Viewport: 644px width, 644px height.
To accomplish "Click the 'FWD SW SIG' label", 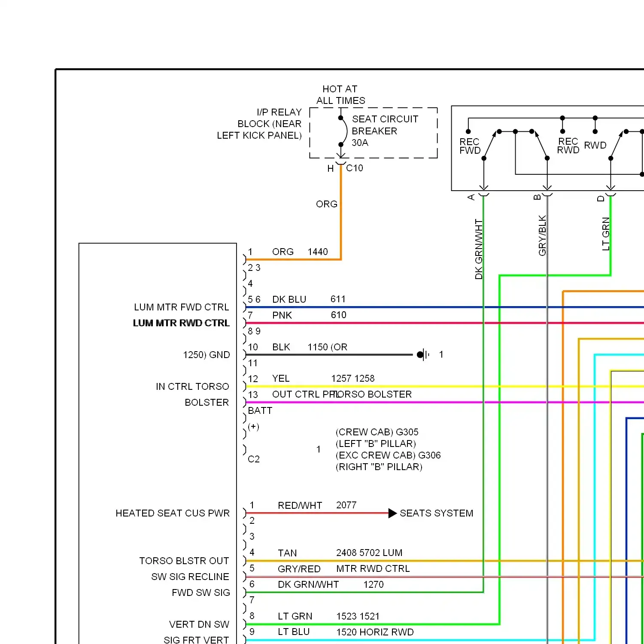I will coord(201,593).
